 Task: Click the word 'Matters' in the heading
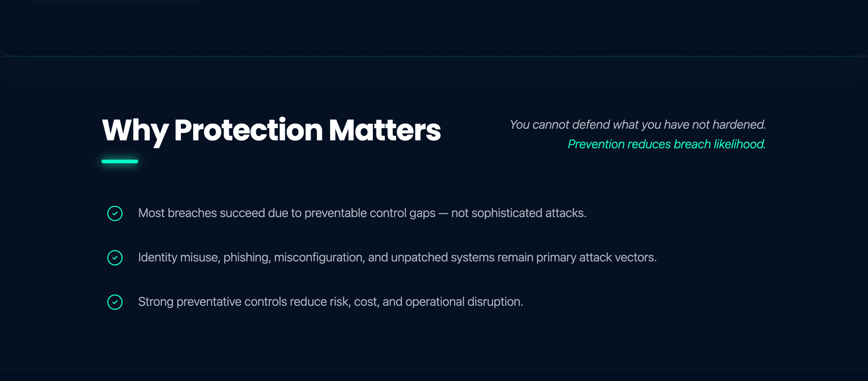point(384,130)
